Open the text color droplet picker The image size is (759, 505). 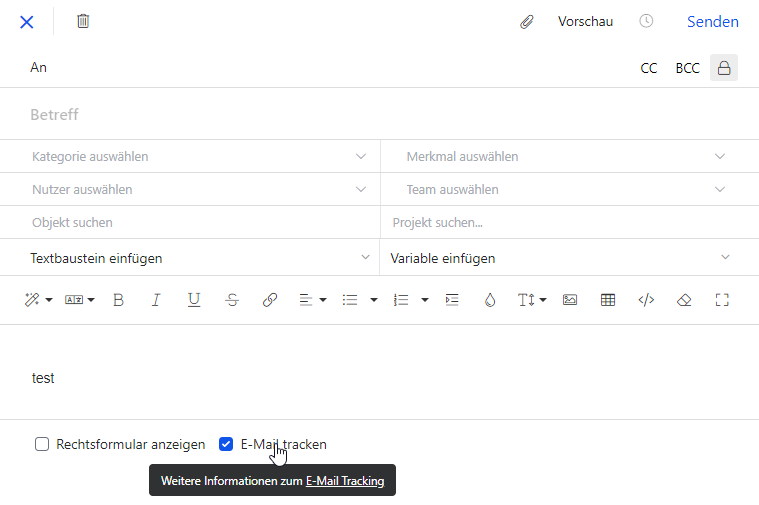489,299
